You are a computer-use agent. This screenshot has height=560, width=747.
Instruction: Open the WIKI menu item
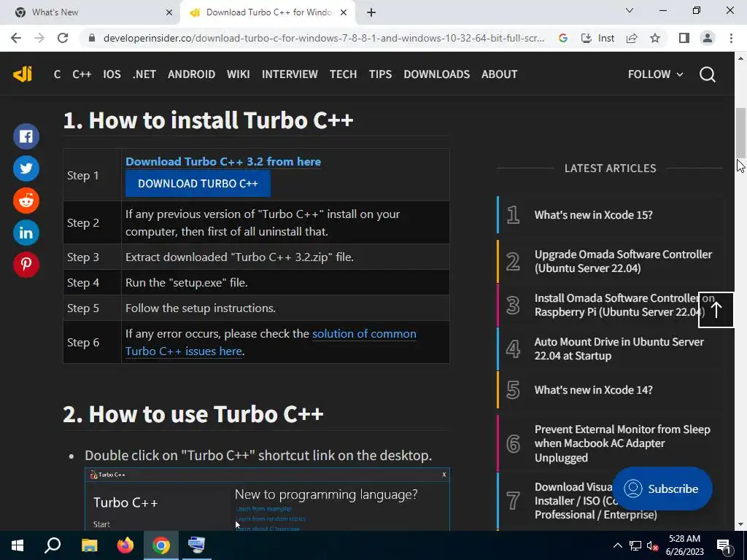click(239, 74)
